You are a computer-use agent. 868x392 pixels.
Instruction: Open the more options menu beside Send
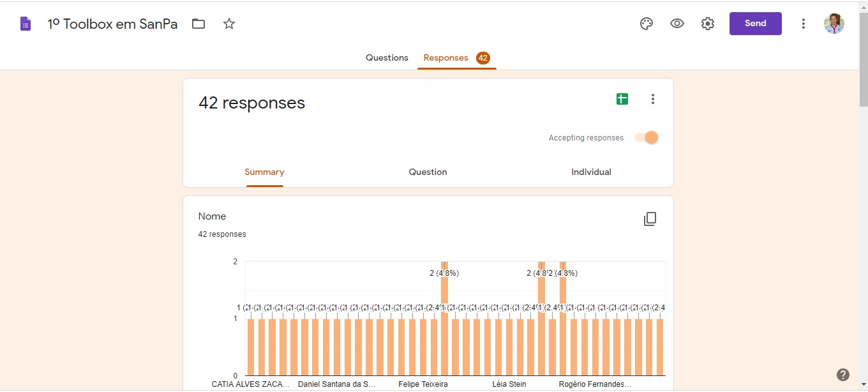[x=804, y=24]
